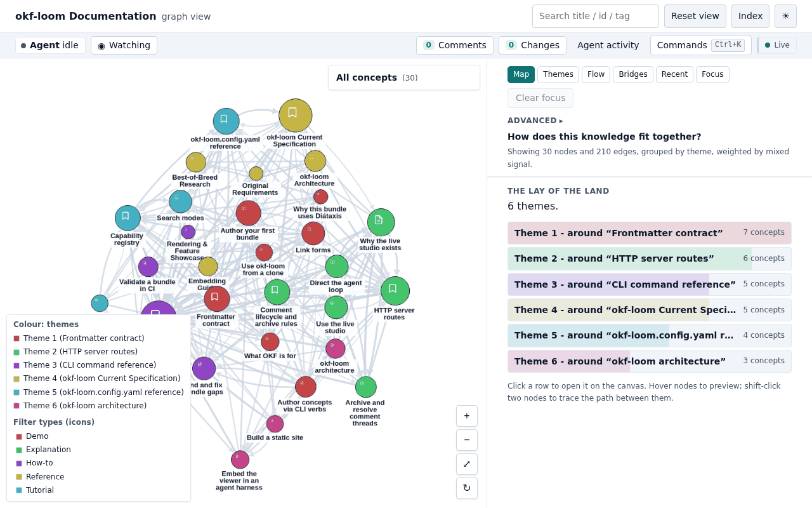Image resolution: width=812 pixels, height=508 pixels.
Task: Focus the Search title / id / tag field
Action: coord(596,16)
